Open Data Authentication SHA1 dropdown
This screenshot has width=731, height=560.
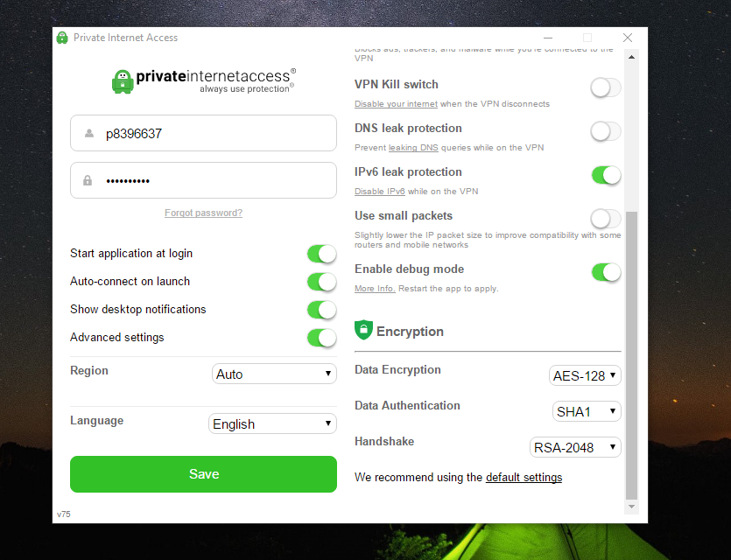(587, 411)
